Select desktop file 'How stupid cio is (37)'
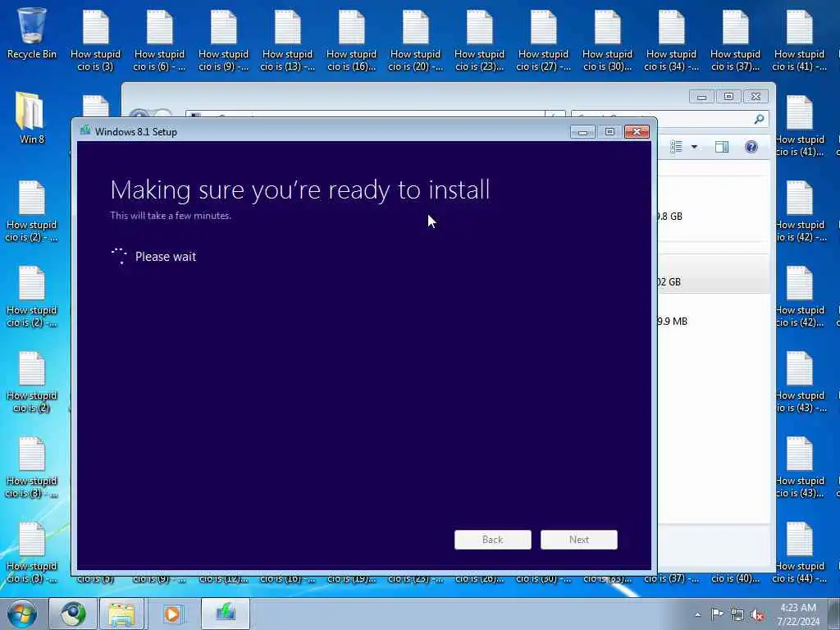840x630 pixels. coord(736,41)
